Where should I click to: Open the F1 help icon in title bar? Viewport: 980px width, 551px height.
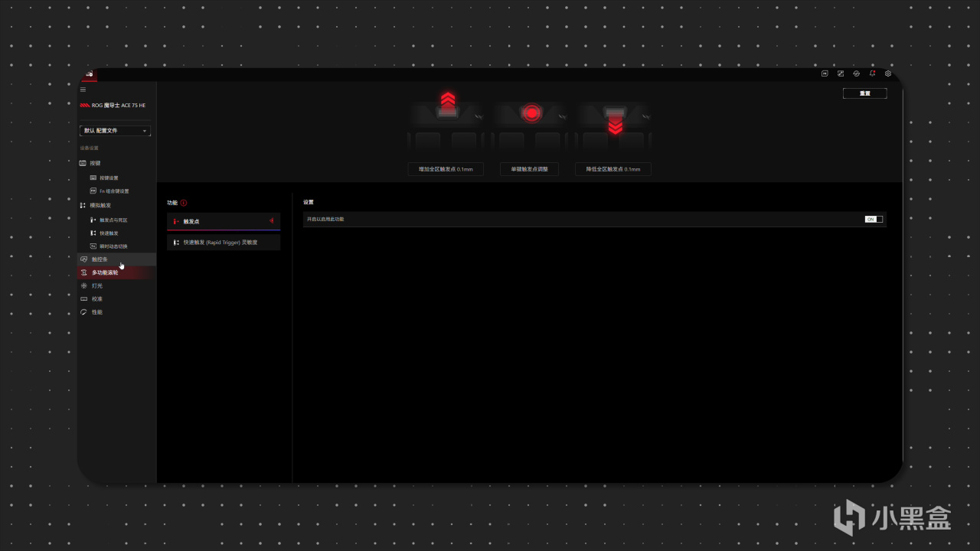click(x=825, y=73)
